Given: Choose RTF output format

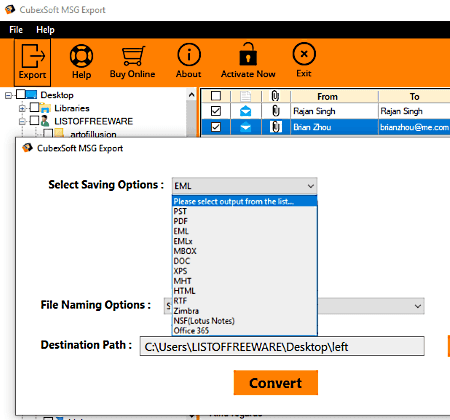Looking at the screenshot, I should tap(244, 301).
